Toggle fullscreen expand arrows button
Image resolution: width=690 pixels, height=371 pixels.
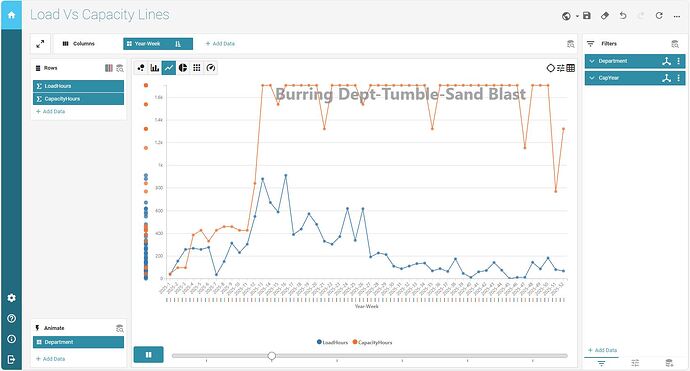pyautogui.click(x=40, y=44)
